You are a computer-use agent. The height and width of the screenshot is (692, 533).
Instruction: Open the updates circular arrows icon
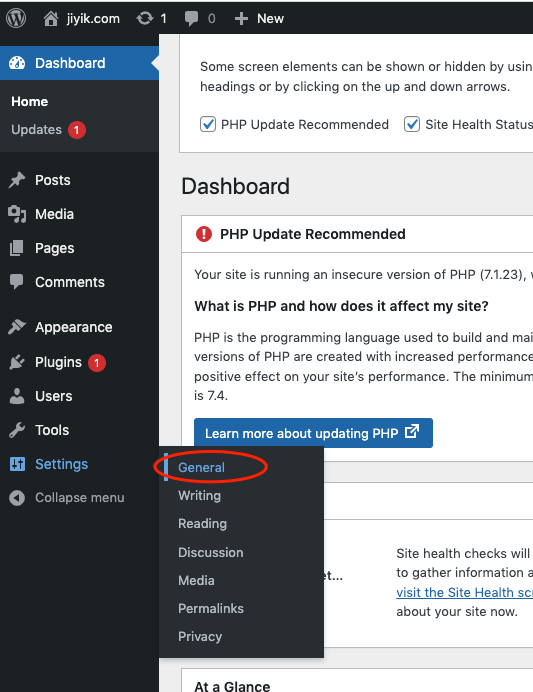(x=144, y=19)
